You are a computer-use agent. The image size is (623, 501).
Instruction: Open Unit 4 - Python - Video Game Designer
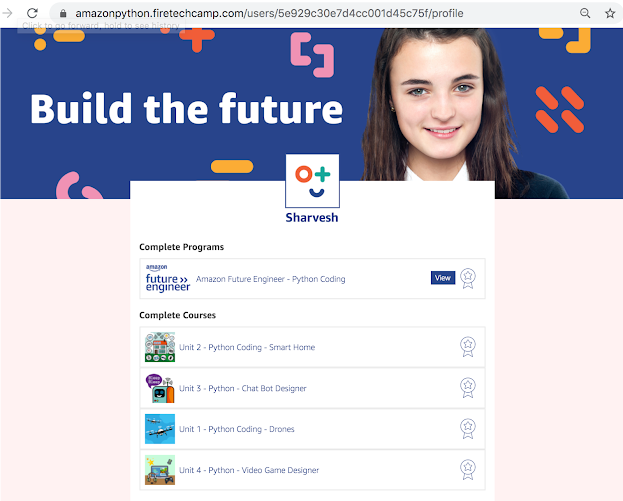[x=249, y=470]
